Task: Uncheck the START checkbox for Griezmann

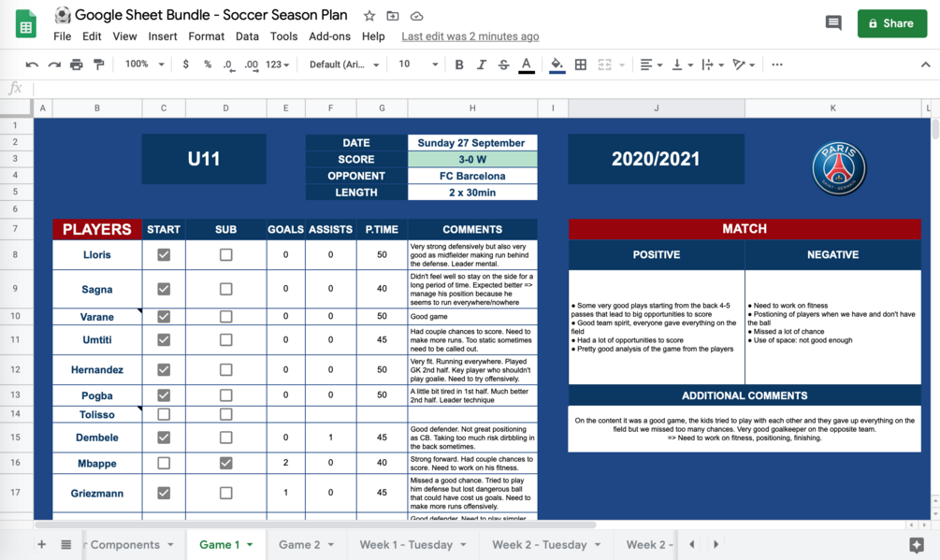Action: 164,493
